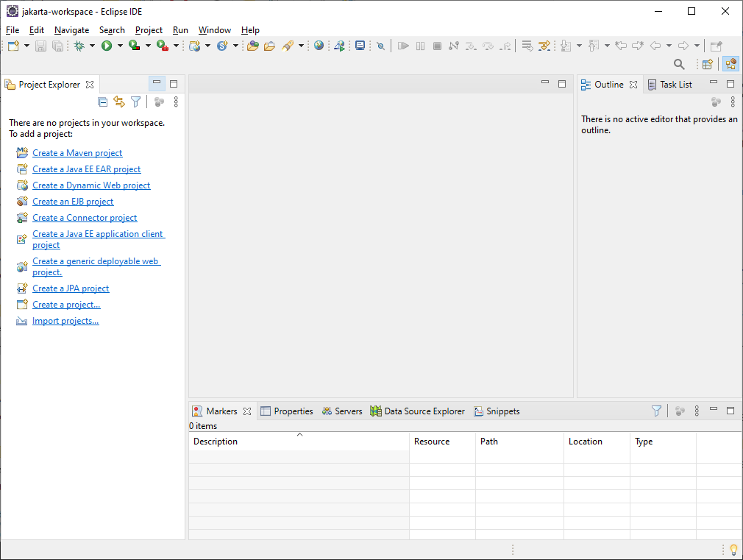Click the Debug bug icon in toolbar
The height and width of the screenshot is (560, 743).
coord(79,46)
